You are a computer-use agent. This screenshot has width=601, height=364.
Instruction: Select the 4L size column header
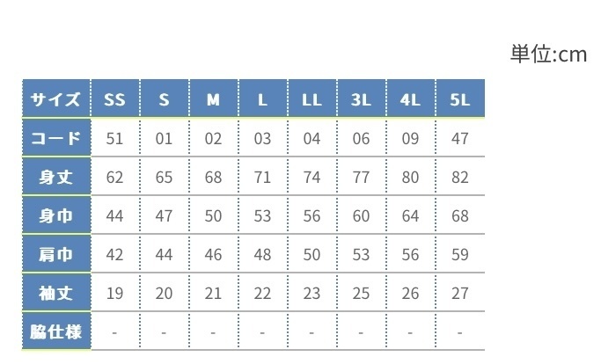tap(410, 99)
